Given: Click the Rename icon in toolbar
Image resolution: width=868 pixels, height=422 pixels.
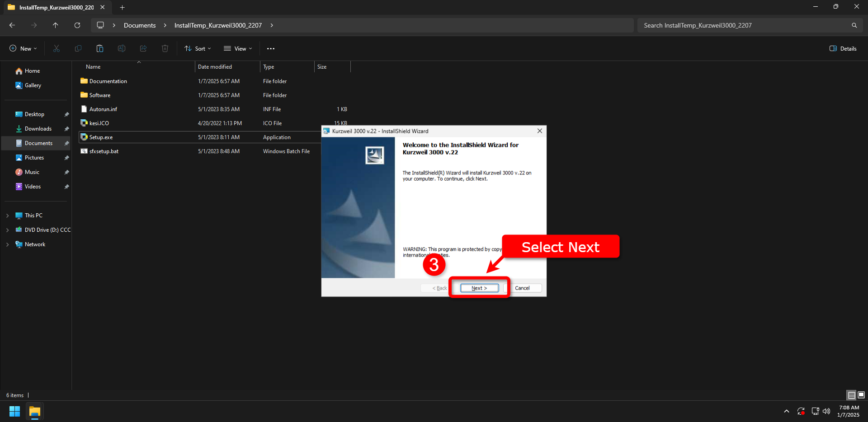Looking at the screenshot, I should pos(122,48).
